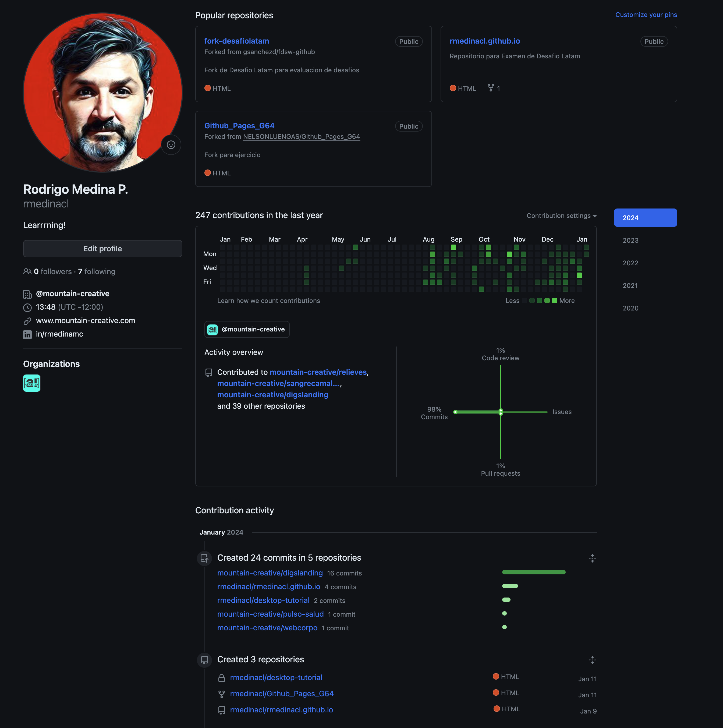Open the rmedinacl.github.io pinned repository
This screenshot has width=723, height=728.
484,41
